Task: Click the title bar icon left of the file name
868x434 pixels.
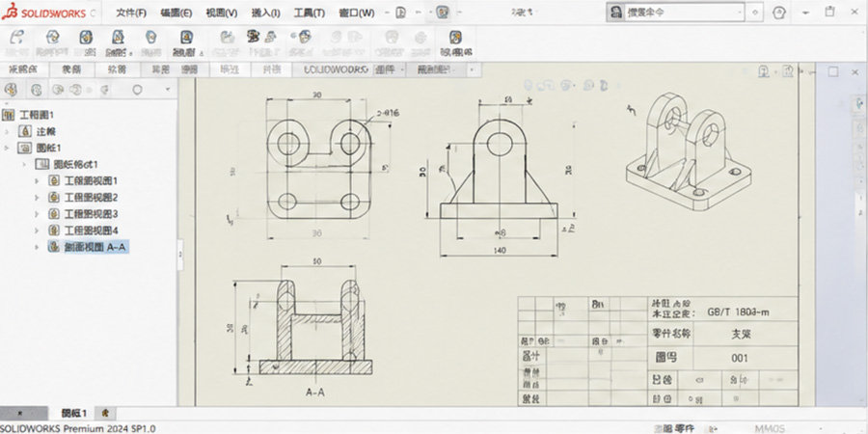Action: tap(443, 13)
